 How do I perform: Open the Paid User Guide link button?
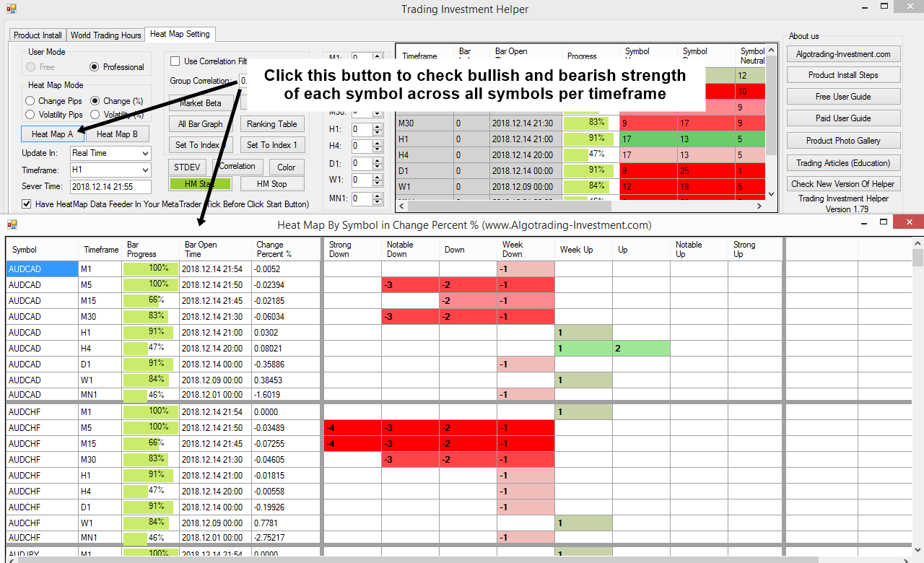click(843, 118)
